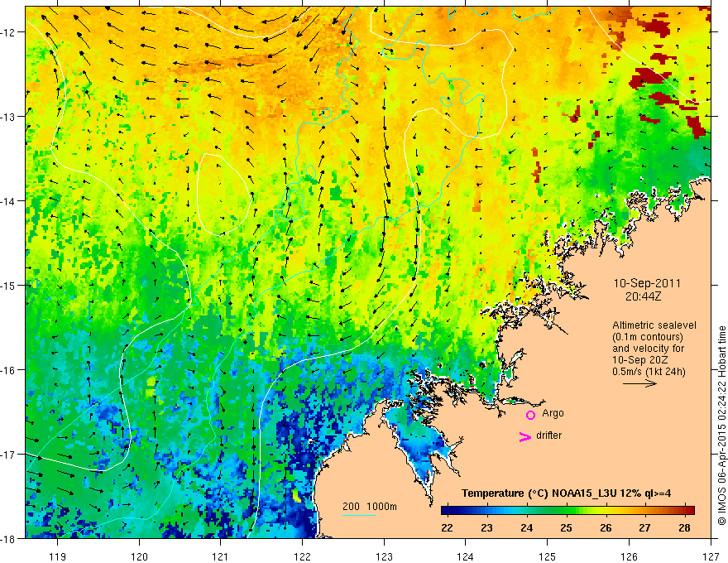Click the longitude axis label 123
This screenshot has width=728, height=563.
point(384,556)
